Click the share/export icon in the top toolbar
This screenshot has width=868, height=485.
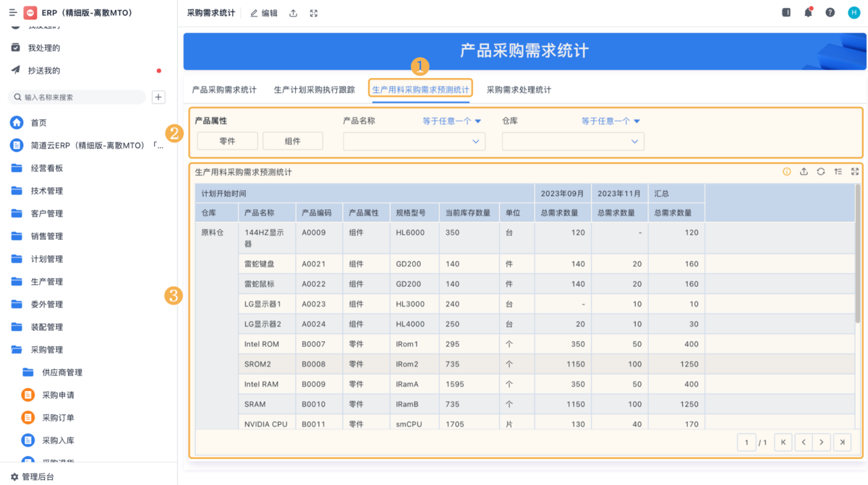click(x=292, y=12)
